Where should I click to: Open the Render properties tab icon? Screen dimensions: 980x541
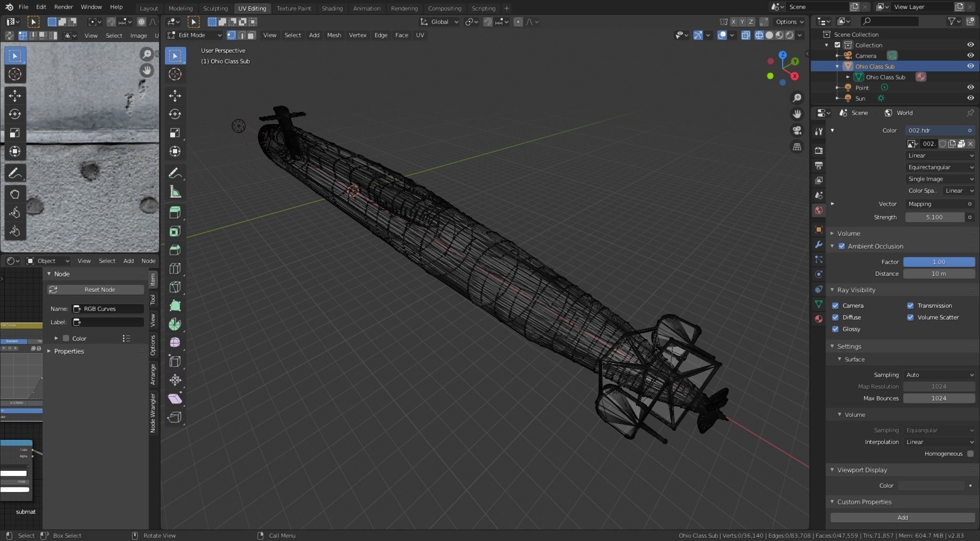(x=818, y=151)
